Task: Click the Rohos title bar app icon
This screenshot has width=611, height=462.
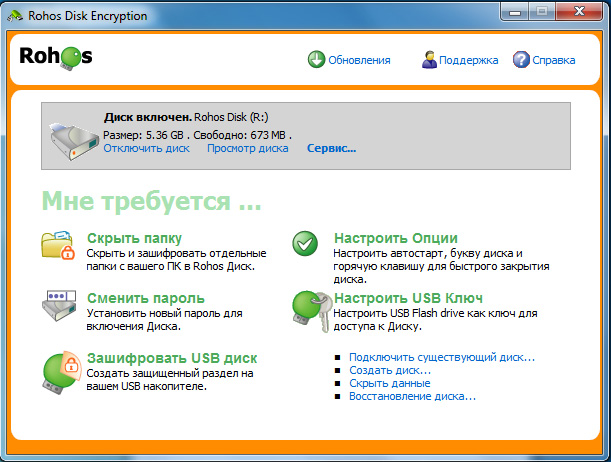Action: click(x=15, y=16)
